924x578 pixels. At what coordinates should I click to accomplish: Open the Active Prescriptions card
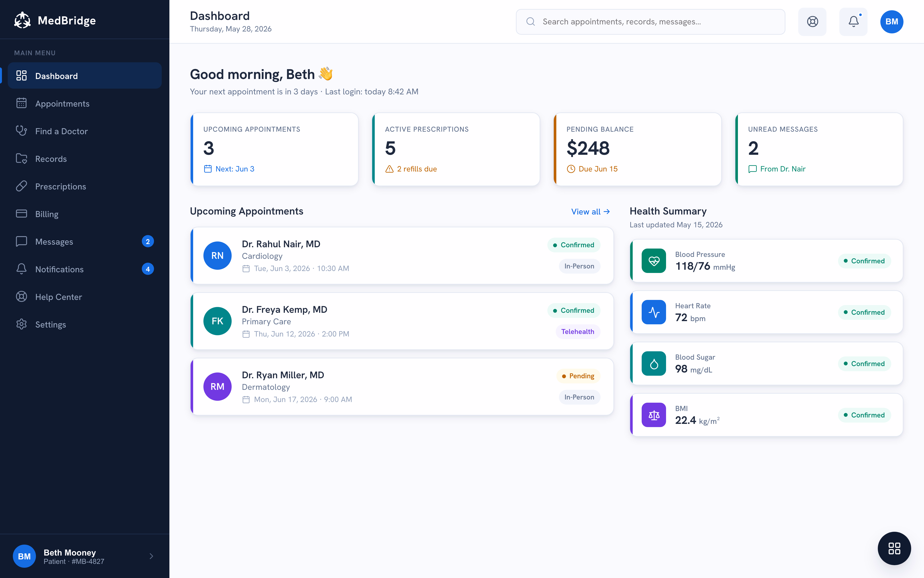(x=456, y=149)
